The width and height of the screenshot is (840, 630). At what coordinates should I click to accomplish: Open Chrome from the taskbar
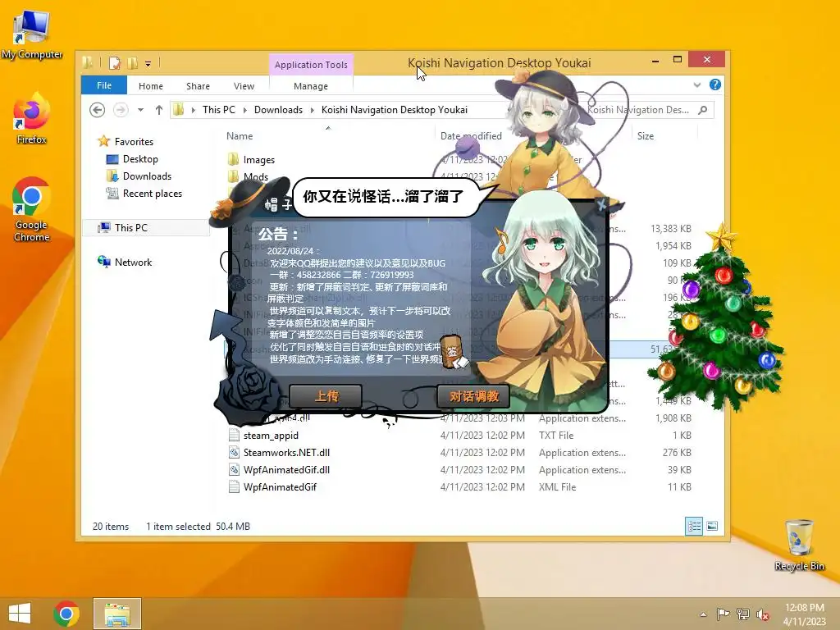click(66, 614)
